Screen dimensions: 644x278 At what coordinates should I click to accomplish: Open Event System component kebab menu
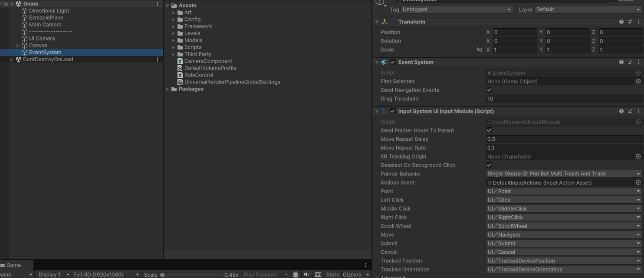click(x=639, y=62)
